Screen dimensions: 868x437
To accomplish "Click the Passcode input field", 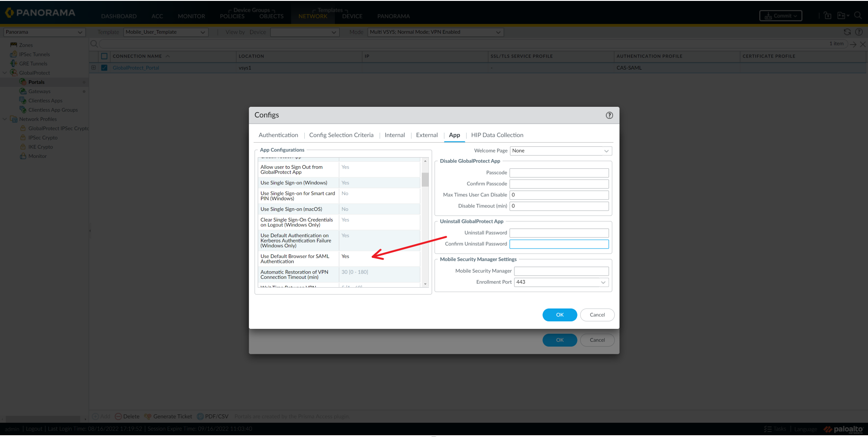I will [559, 173].
